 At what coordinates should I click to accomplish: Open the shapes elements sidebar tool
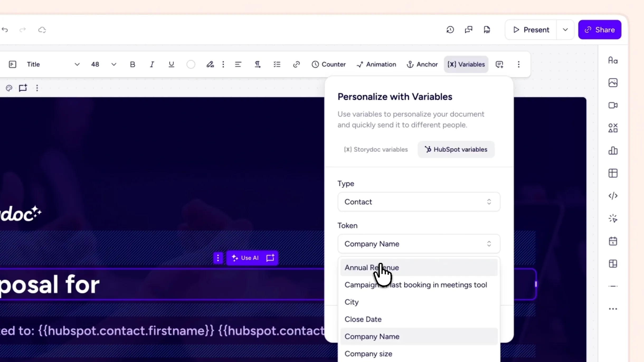[x=613, y=128]
